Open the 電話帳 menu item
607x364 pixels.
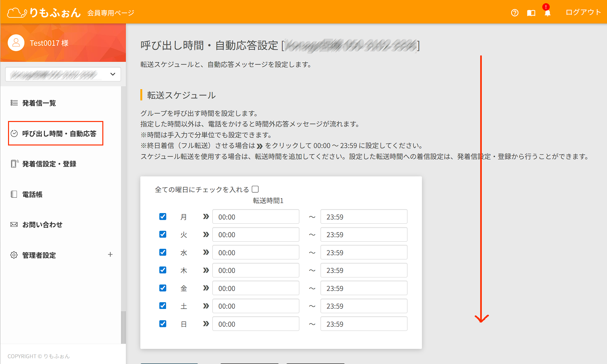pos(32,194)
